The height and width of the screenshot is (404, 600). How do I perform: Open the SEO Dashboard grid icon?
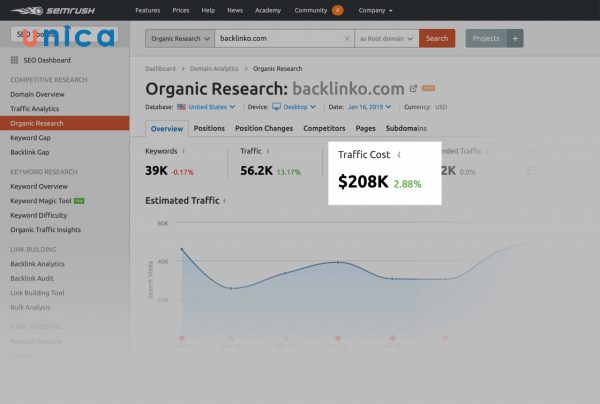14,60
